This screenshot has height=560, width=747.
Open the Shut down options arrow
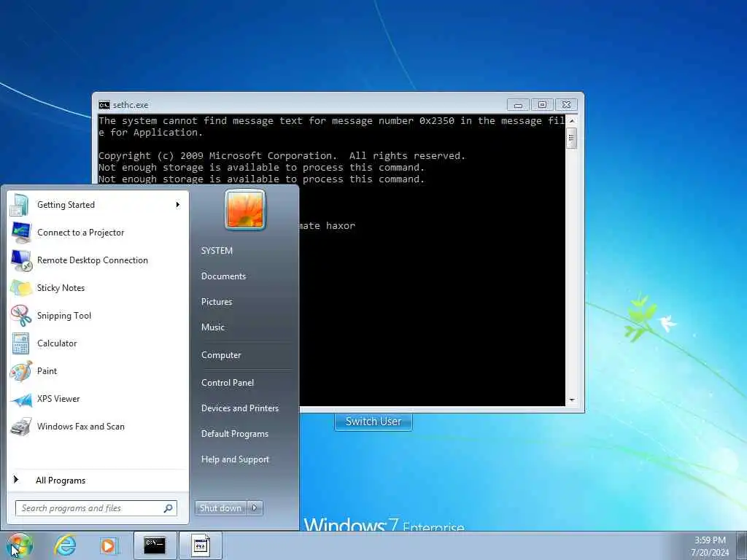(255, 508)
